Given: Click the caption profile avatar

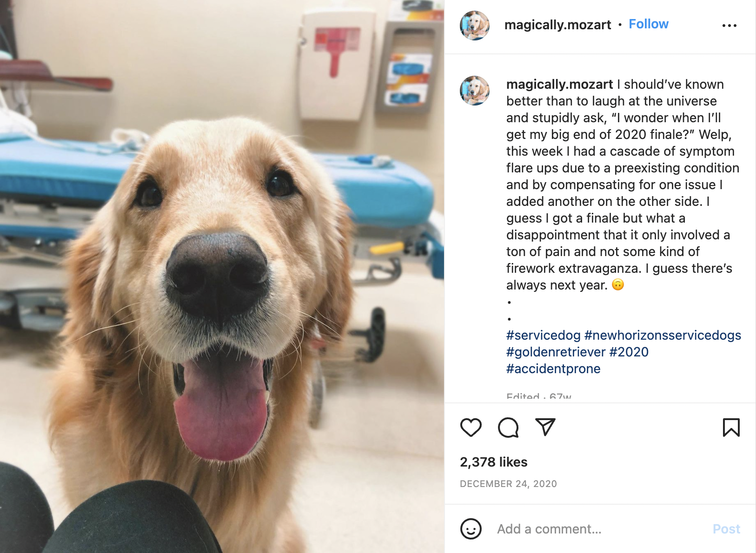Looking at the screenshot, I should click(x=475, y=91).
